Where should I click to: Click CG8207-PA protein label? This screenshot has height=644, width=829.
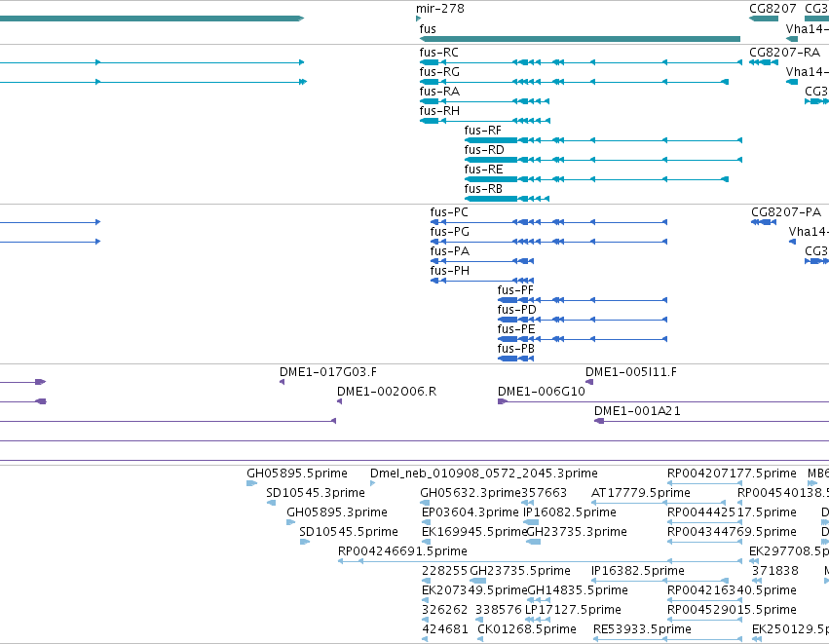click(x=786, y=212)
